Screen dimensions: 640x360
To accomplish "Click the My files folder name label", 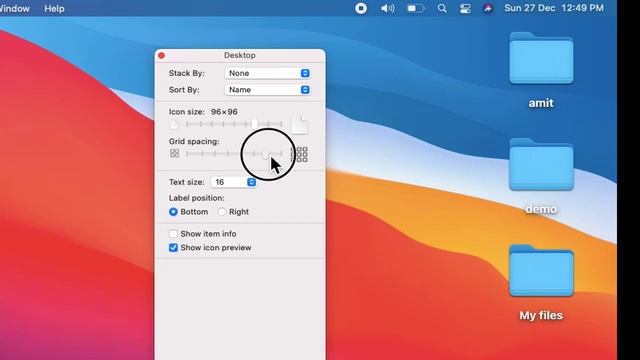I will click(x=541, y=316).
